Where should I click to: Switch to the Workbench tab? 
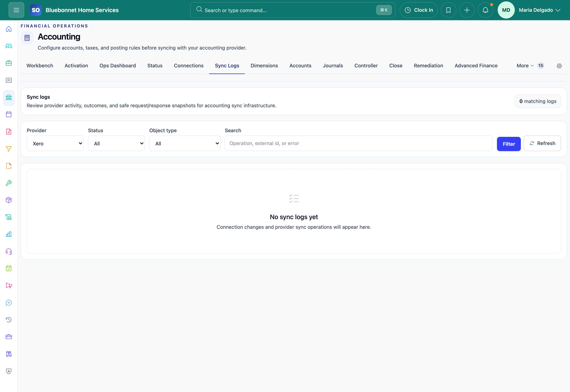tap(40, 66)
